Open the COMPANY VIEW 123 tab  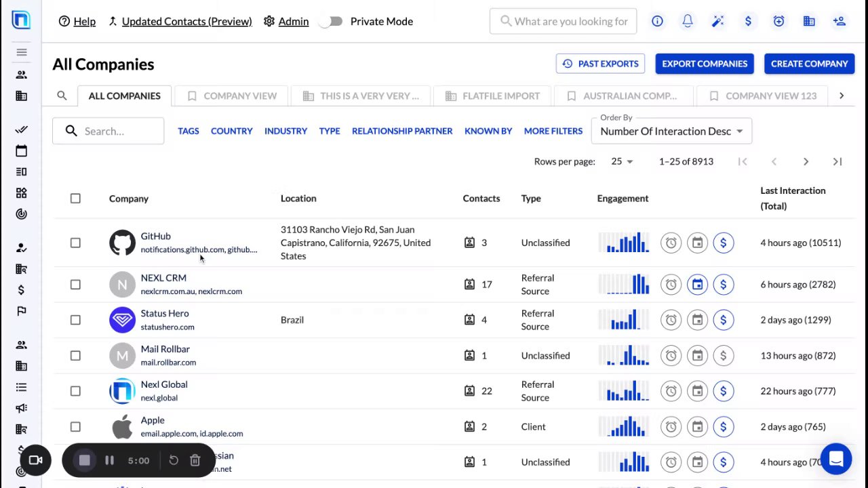click(763, 96)
